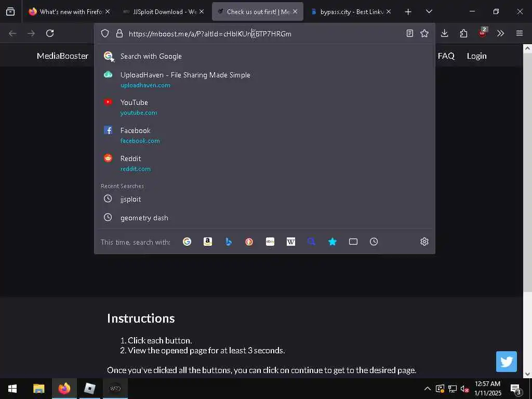Bookmark this page with star icon
This screenshot has height=399, width=532.
point(424,33)
